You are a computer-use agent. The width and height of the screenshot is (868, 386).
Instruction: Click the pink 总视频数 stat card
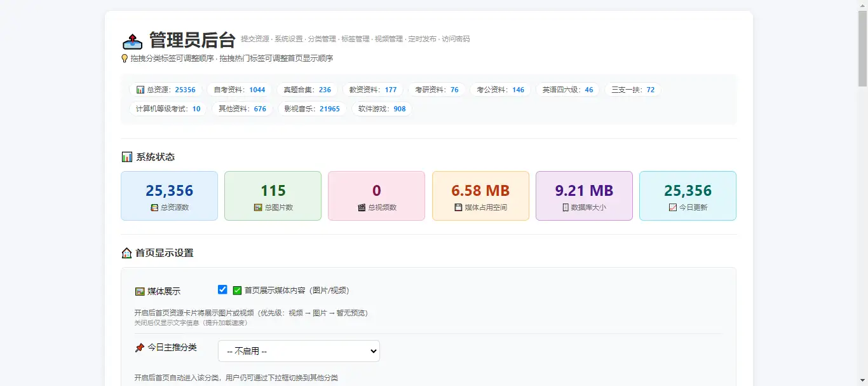(x=376, y=196)
